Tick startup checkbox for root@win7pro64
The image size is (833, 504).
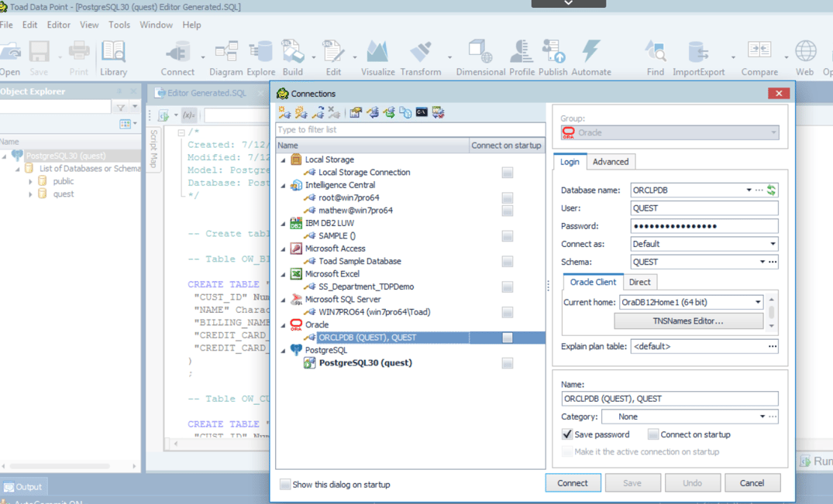coord(508,198)
